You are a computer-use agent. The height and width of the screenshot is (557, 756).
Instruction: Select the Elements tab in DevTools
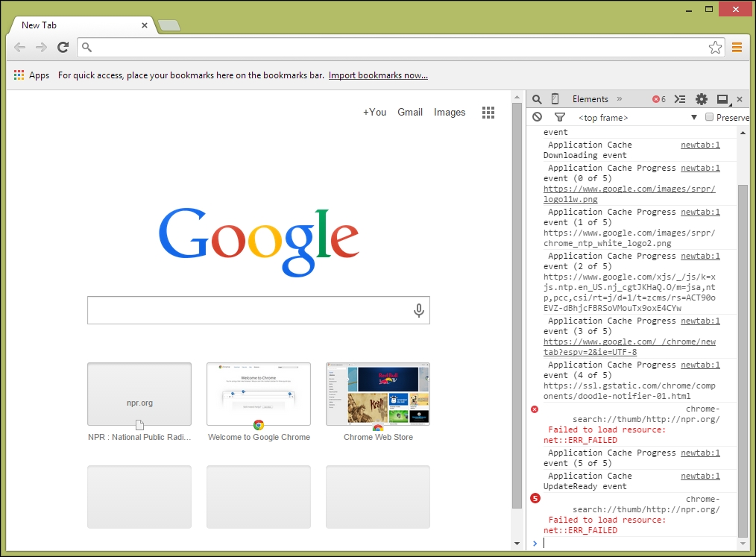click(x=590, y=99)
